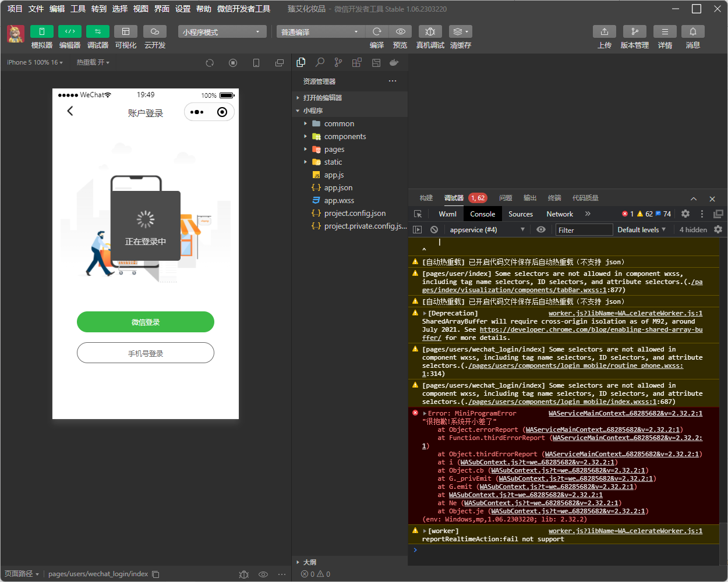Screen dimensions: 728x582
Task: Toggle the 可视化 visual panel button
Action: pyautogui.click(x=126, y=31)
